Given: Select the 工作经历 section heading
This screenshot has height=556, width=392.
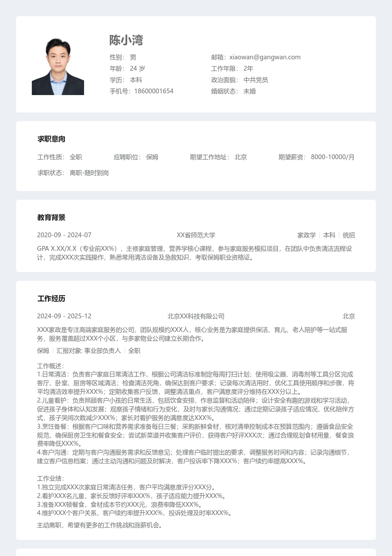Looking at the screenshot, I should click(51, 299).
